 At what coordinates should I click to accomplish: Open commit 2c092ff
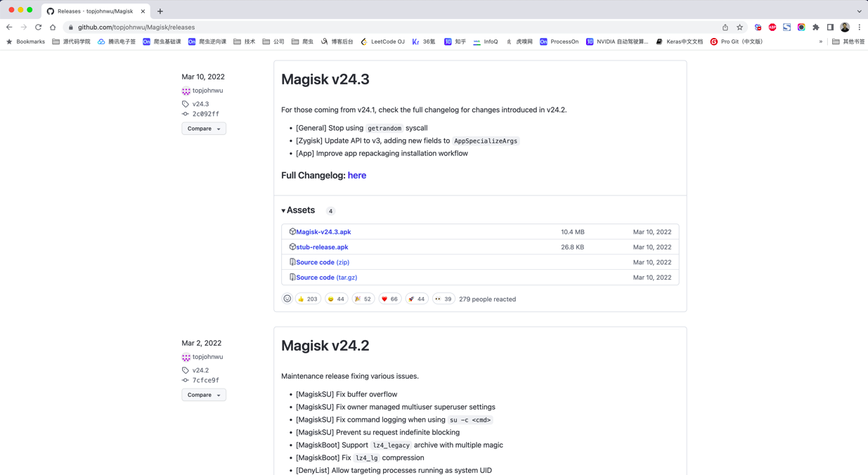(x=206, y=114)
